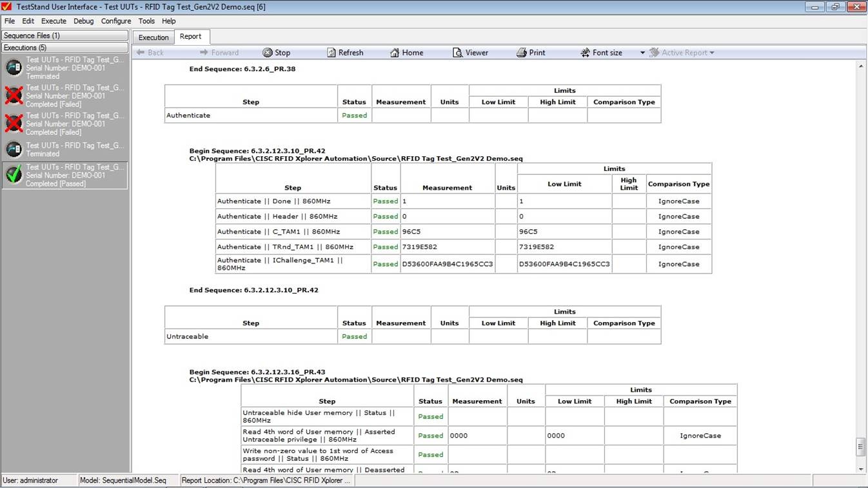Viewport: 868px width, 488px height.
Task: Open the Font size dropdown arrow
Action: point(642,53)
